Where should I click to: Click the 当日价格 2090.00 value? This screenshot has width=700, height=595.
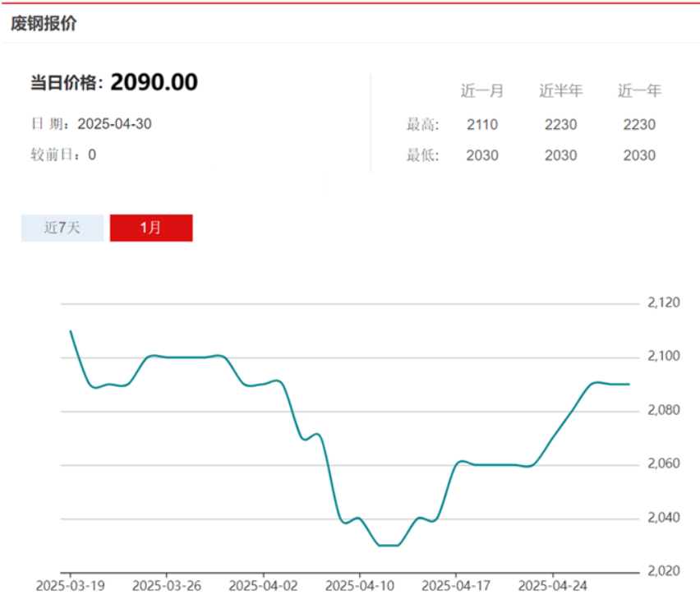(x=154, y=82)
